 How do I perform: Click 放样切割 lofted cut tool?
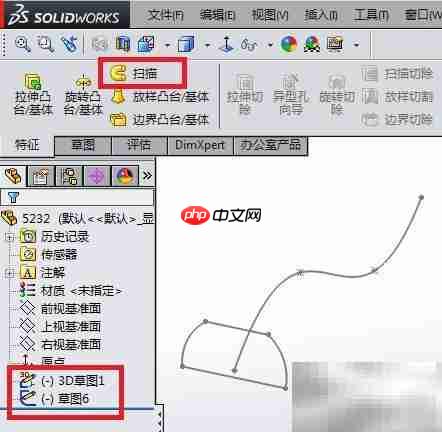pos(397,97)
